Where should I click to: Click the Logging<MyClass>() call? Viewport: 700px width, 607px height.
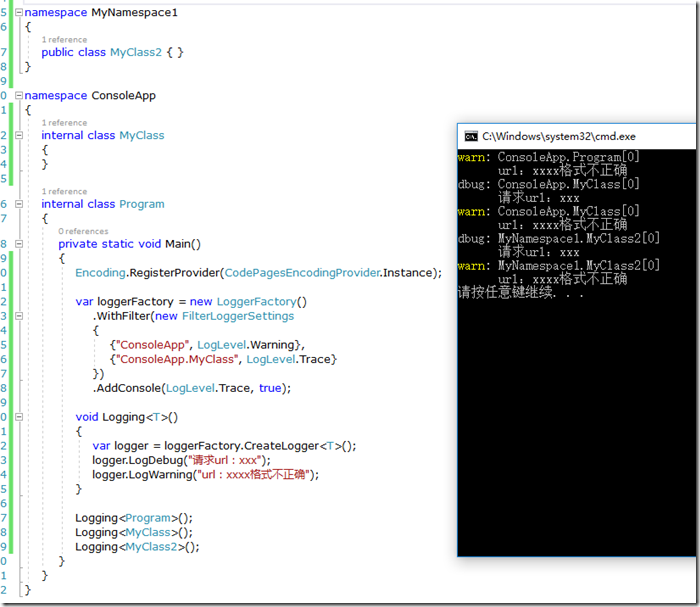coord(134,532)
